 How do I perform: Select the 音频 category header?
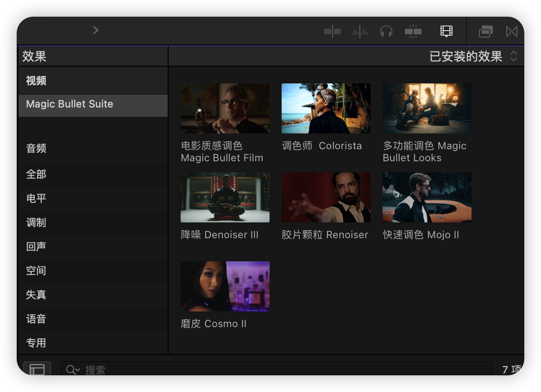(93, 148)
